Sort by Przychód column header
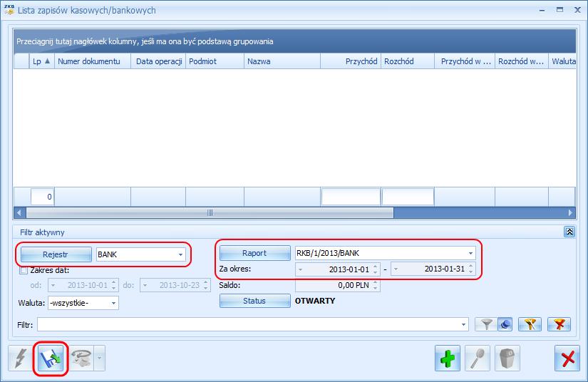 [x=351, y=61]
